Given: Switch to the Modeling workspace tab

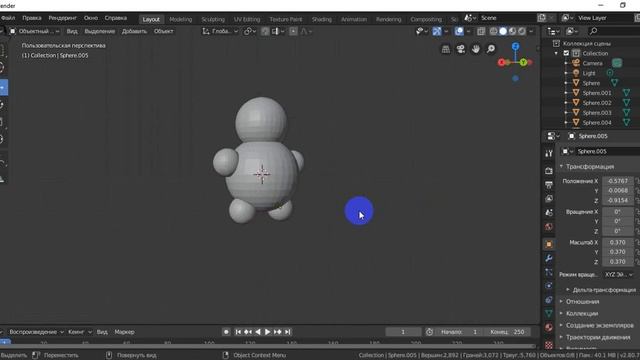Looking at the screenshot, I should (180, 19).
